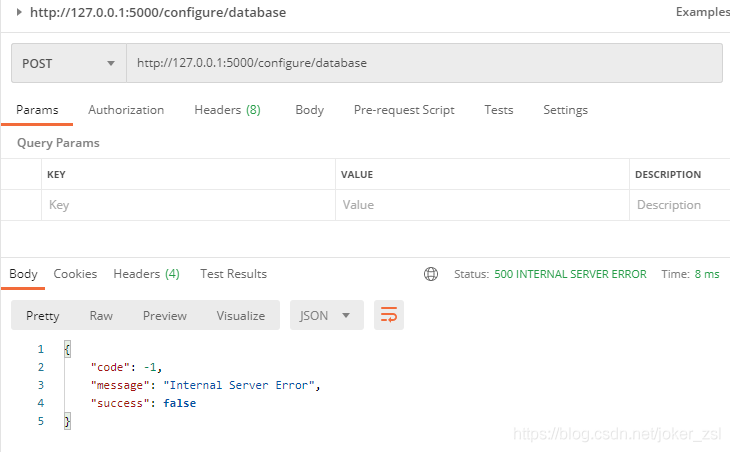Click the Value query param field
This screenshot has width=730, height=452.
[x=480, y=205]
